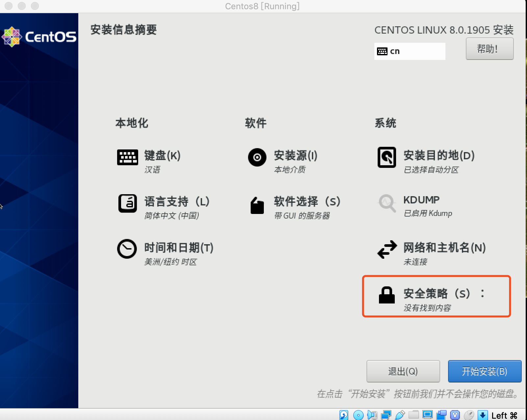This screenshot has width=527, height=420.
Task: Click VirtualBox CPU virtualization (V) icon
Action: (x=455, y=415)
